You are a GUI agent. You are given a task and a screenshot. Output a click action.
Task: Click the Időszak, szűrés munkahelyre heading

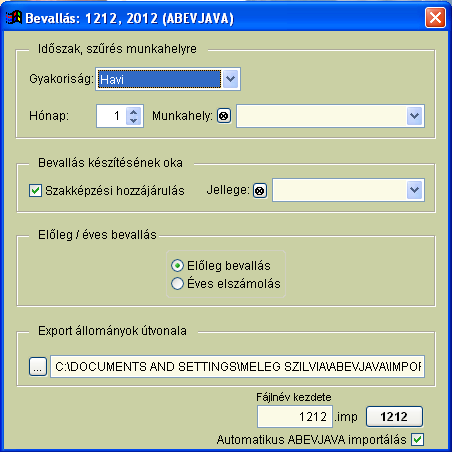pyautogui.click(x=117, y=49)
